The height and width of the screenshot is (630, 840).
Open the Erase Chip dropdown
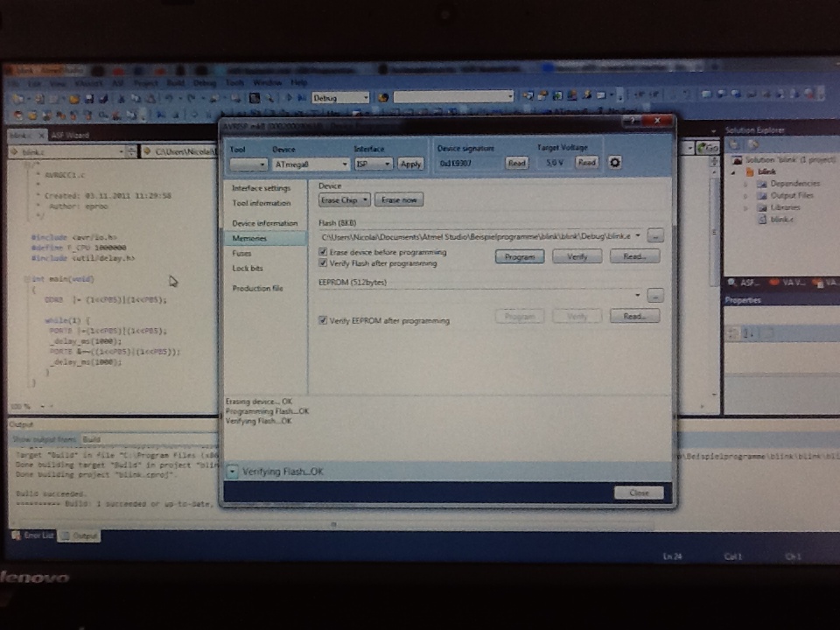pyautogui.click(x=345, y=199)
